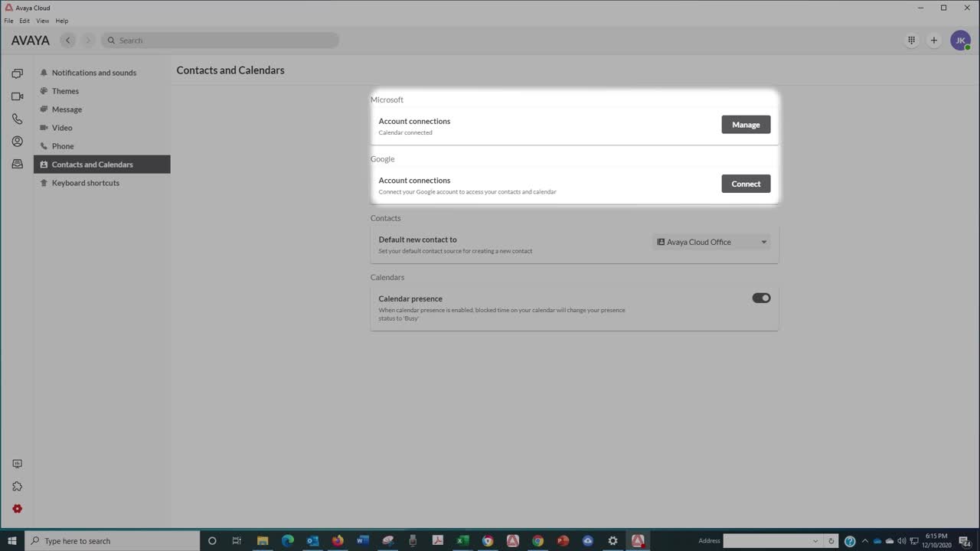This screenshot has width=980, height=551.
Task: Click the plus New actions icon
Action: click(933, 41)
